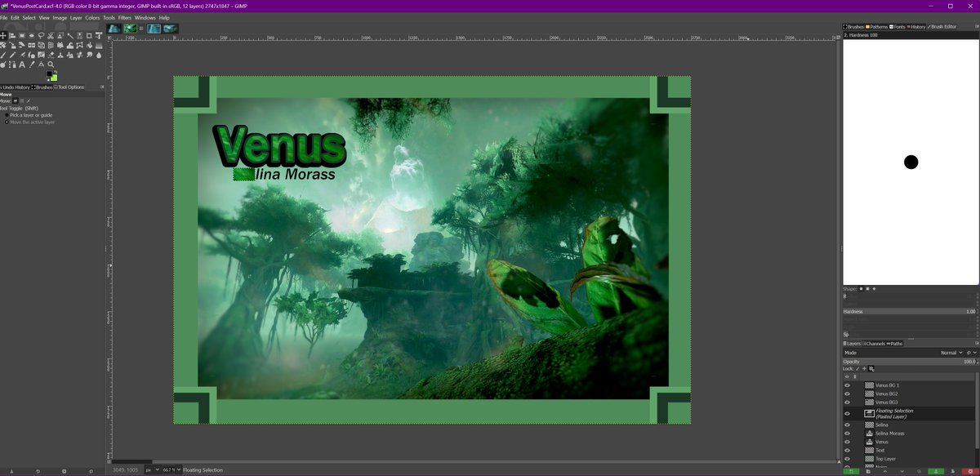Open the layer Mode Normal dropdown
This screenshot has width=980, height=476.
click(951, 353)
